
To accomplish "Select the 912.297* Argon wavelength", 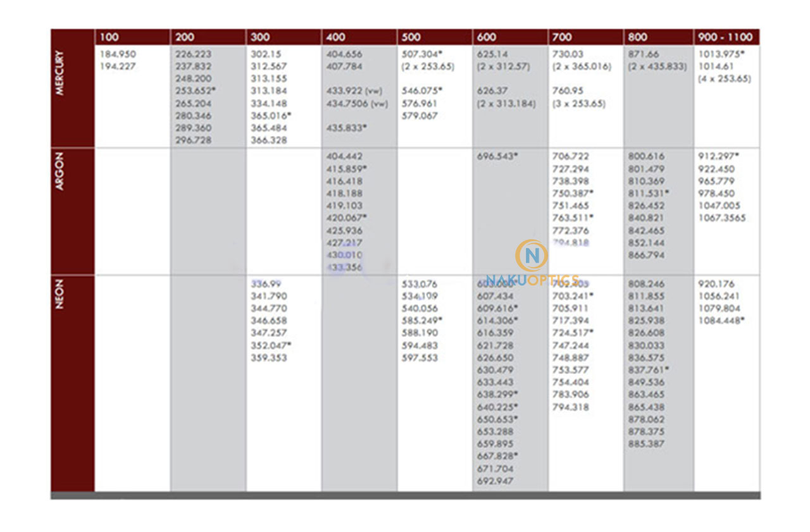I will [x=718, y=156].
